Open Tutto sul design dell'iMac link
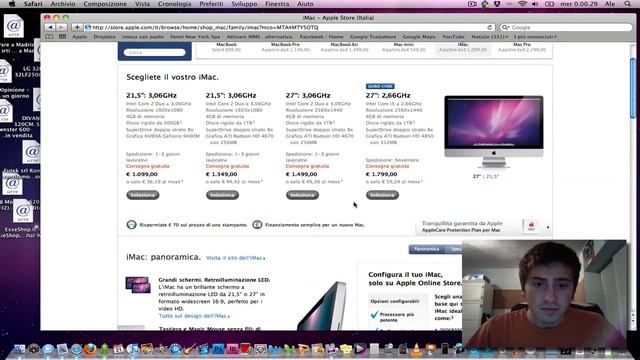 pos(194,316)
